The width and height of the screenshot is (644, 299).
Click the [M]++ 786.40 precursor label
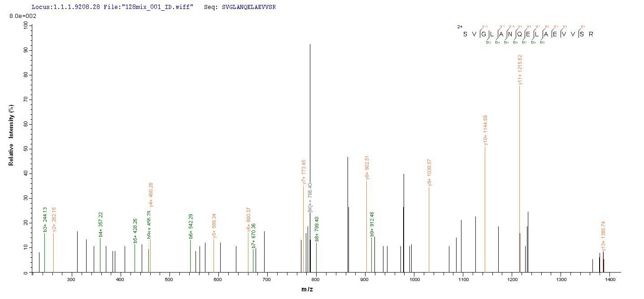pos(310,197)
